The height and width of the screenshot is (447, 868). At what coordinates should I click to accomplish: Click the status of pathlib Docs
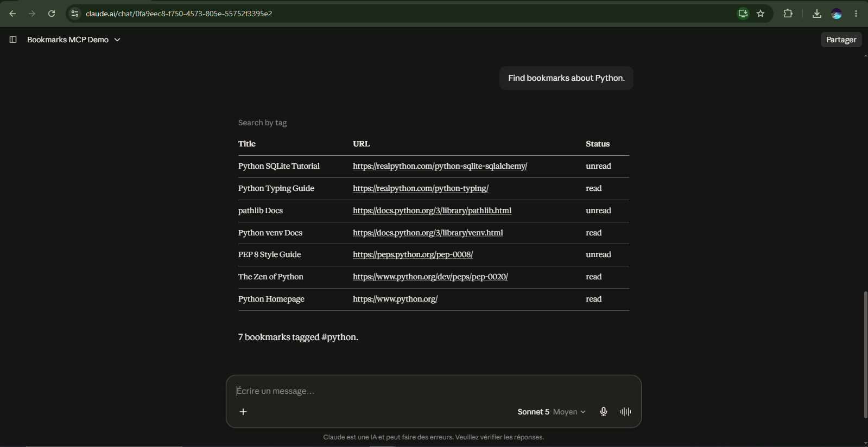[x=598, y=210]
